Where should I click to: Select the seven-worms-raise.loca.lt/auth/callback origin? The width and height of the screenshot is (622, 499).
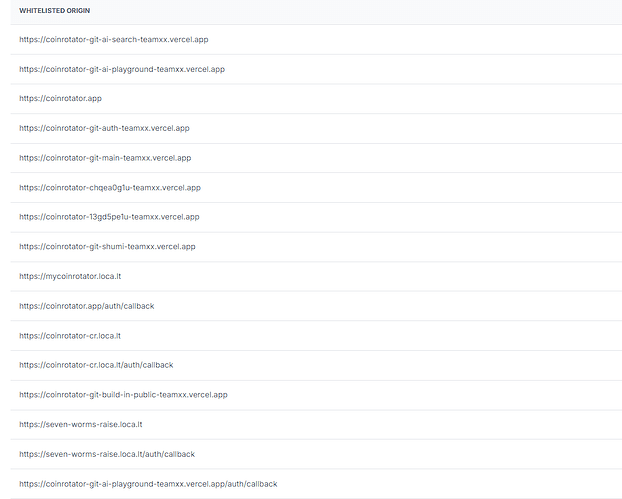click(107, 454)
